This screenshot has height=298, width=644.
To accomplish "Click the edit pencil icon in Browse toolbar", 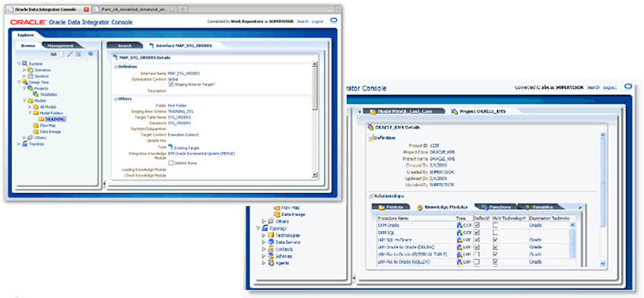I will (x=70, y=54).
